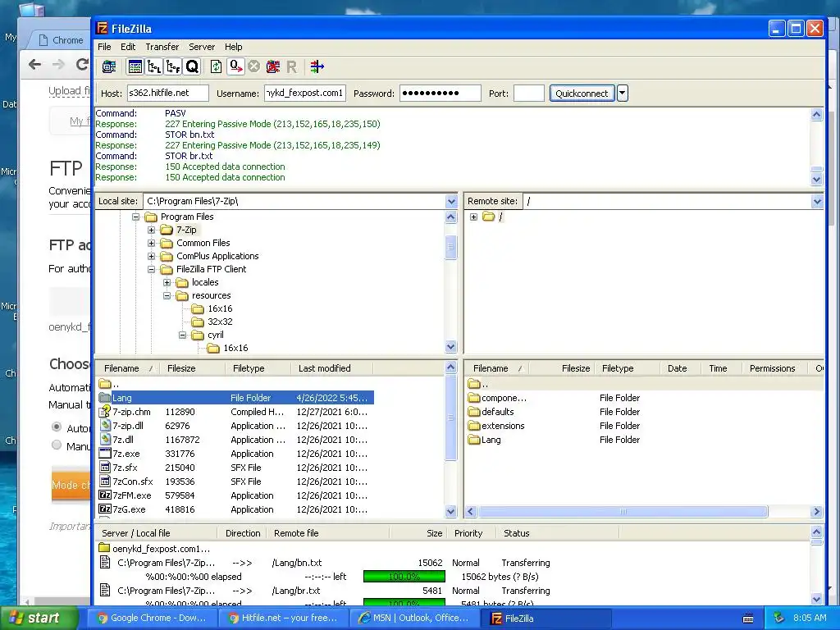Open the filename filters icon
This screenshot has width=840, height=630.
(x=317, y=67)
